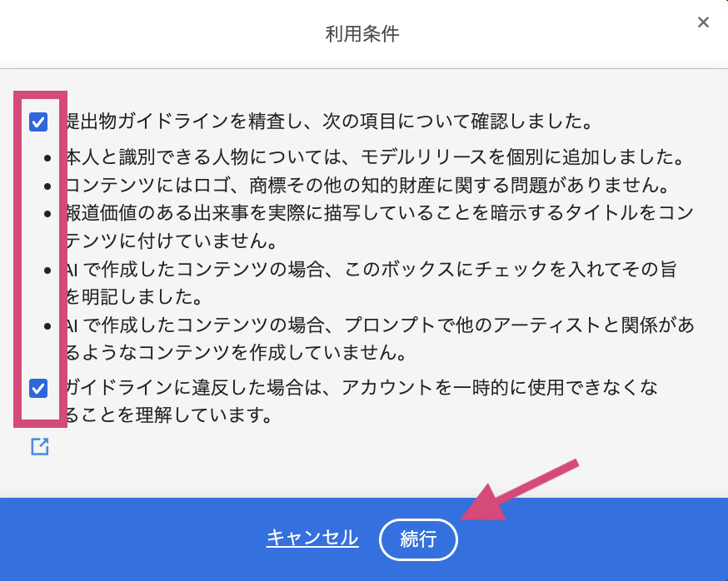Click the bullet dot before 本人と識別できる人物
The height and width of the screenshot is (581, 728).
(x=47, y=158)
